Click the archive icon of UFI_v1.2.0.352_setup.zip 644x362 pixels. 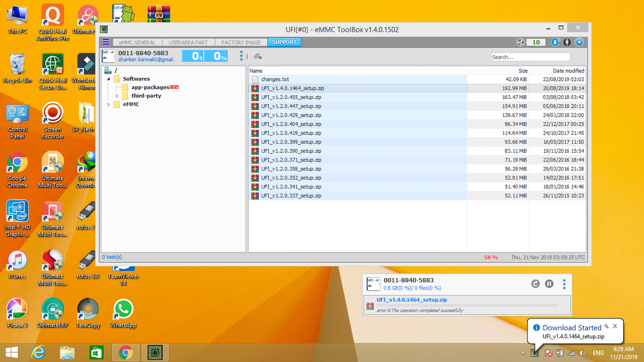[255, 178]
